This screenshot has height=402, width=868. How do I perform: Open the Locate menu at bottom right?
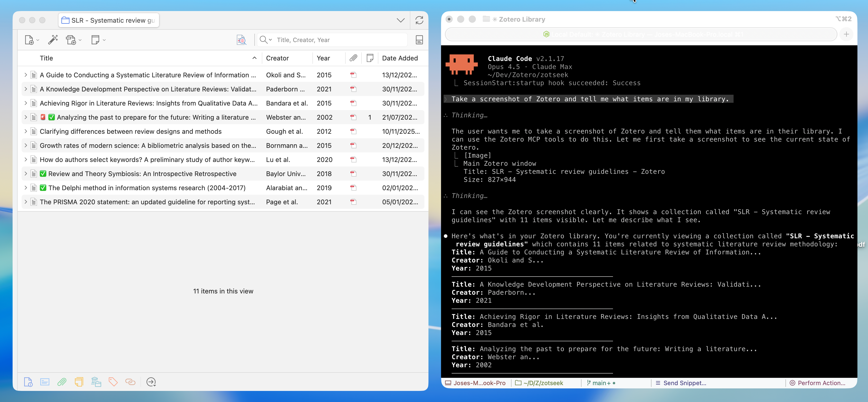(151, 382)
